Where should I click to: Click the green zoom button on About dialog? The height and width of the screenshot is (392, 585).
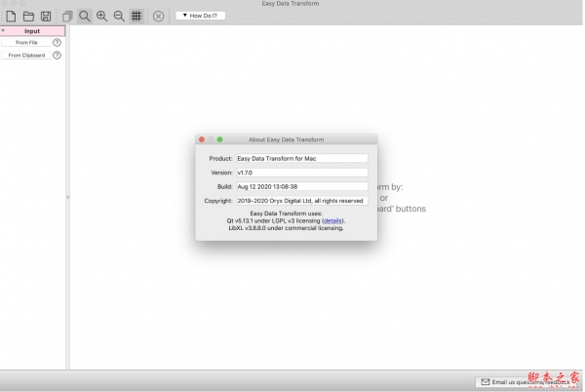pyautogui.click(x=219, y=139)
